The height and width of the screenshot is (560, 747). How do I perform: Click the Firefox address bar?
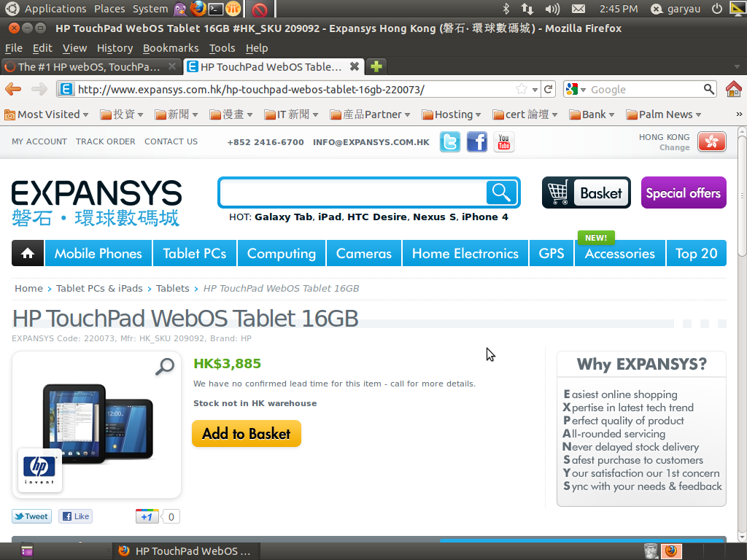point(295,89)
